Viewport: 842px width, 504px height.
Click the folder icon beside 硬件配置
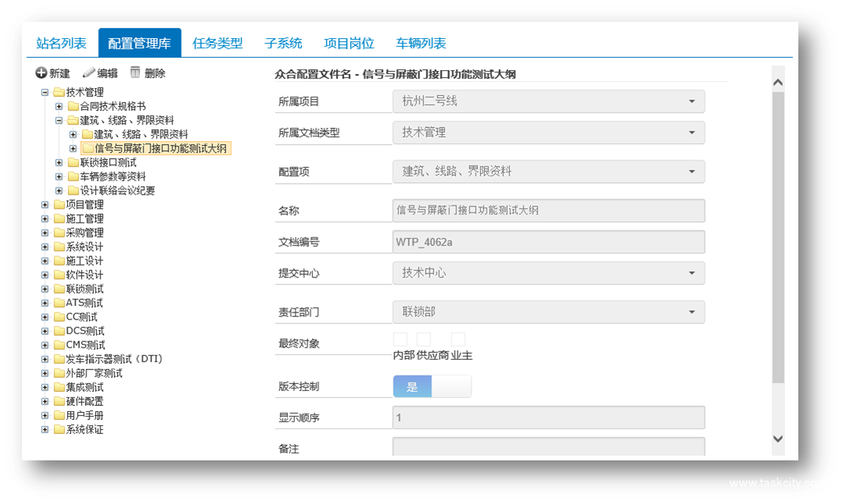click(x=59, y=401)
